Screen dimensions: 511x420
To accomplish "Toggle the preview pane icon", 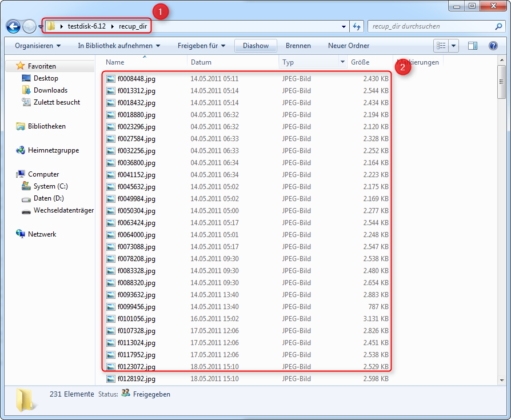I will pyautogui.click(x=473, y=46).
